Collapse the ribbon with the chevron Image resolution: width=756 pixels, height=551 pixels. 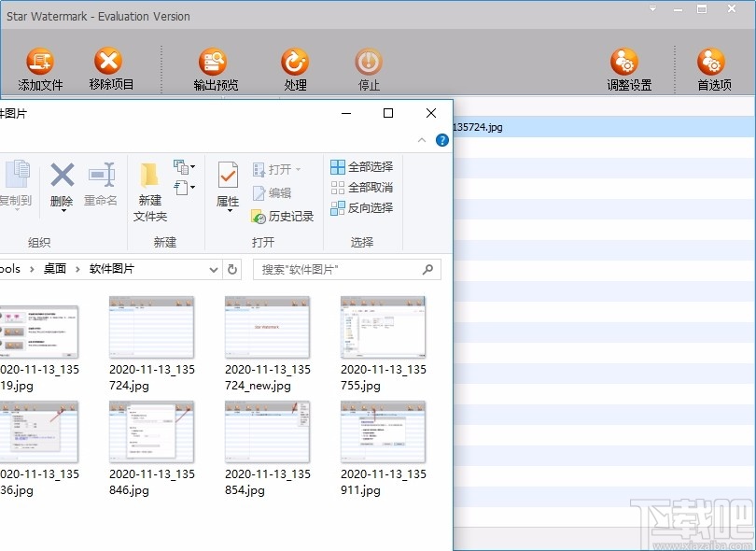click(422, 140)
